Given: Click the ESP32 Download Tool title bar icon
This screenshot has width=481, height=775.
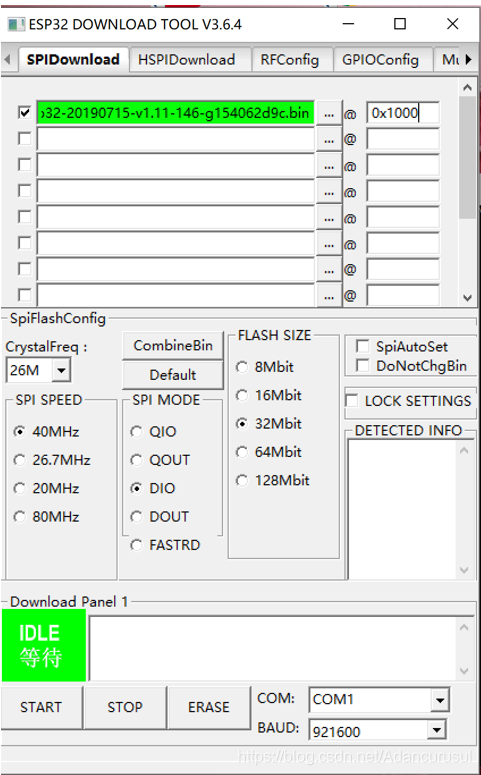Looking at the screenshot, I should click(x=16, y=24).
